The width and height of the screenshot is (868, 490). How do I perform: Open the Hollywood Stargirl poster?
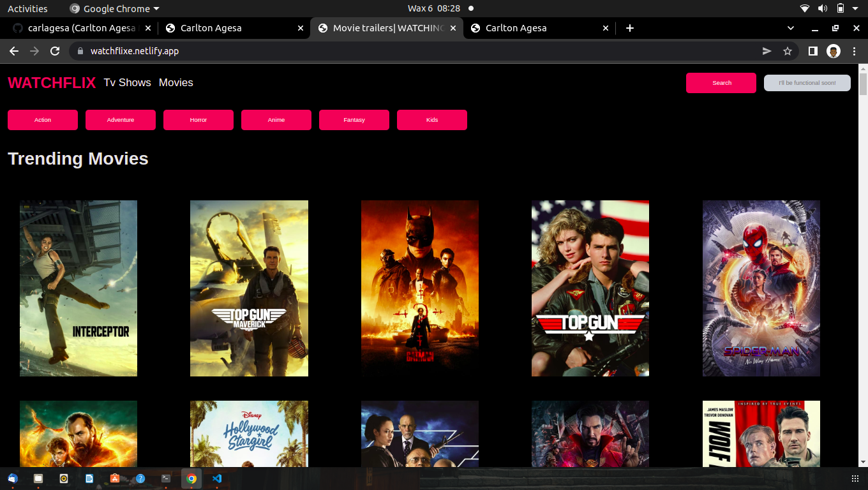[x=249, y=434]
